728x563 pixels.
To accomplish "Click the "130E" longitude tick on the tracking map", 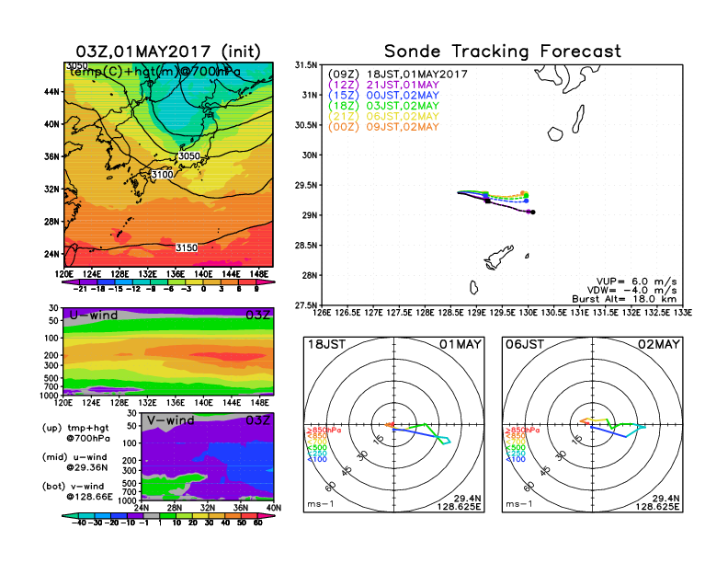I will [x=528, y=313].
